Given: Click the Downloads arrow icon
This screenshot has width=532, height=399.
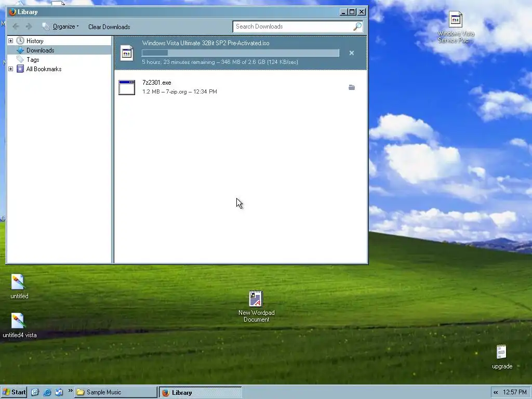Looking at the screenshot, I should tap(20, 50).
